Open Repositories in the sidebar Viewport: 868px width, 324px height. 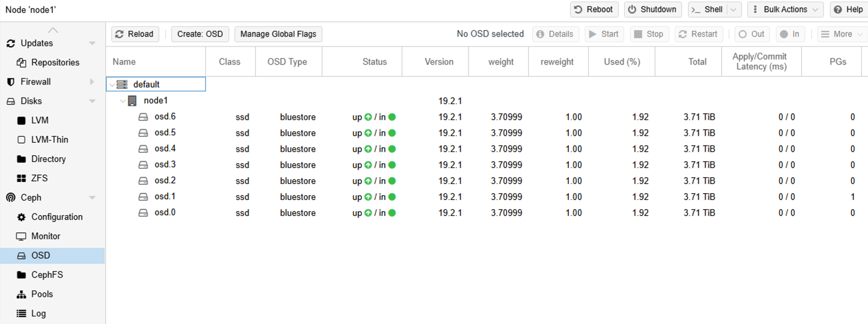[x=55, y=62]
